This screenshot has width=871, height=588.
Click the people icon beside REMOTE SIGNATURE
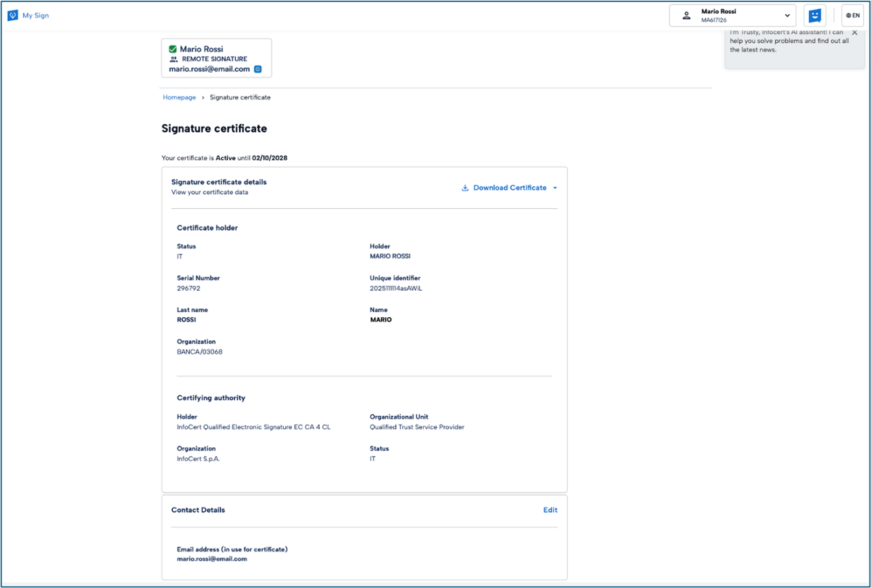[174, 59]
